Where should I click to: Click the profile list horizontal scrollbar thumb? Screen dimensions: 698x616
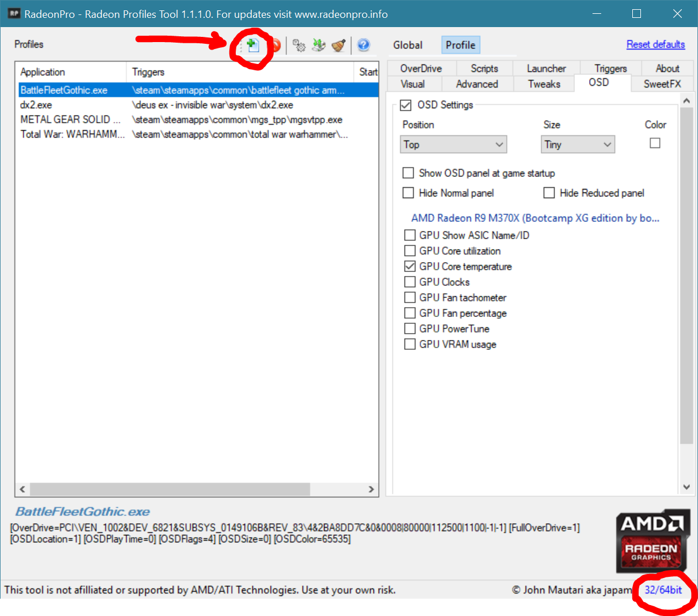click(x=170, y=489)
